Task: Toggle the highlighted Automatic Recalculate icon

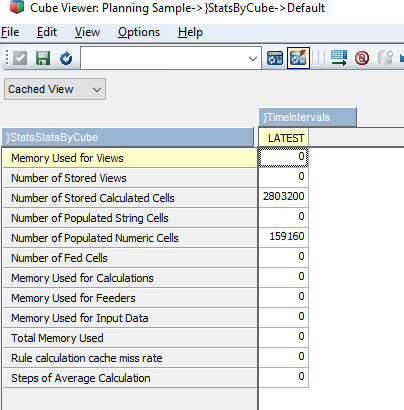Action: click(x=298, y=58)
